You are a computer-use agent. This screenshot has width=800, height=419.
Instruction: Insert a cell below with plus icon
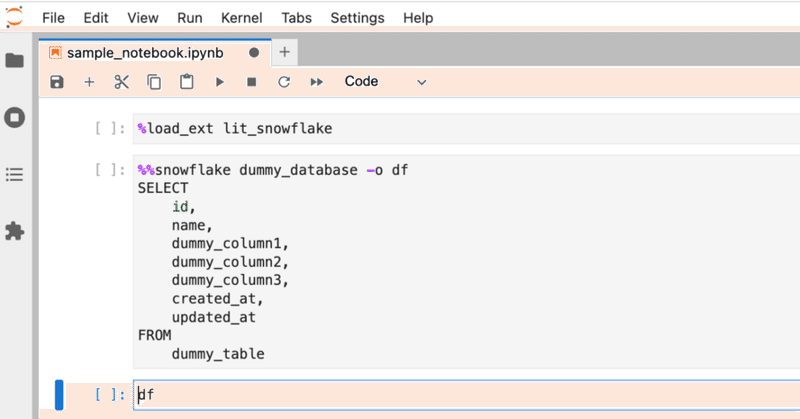coord(89,82)
